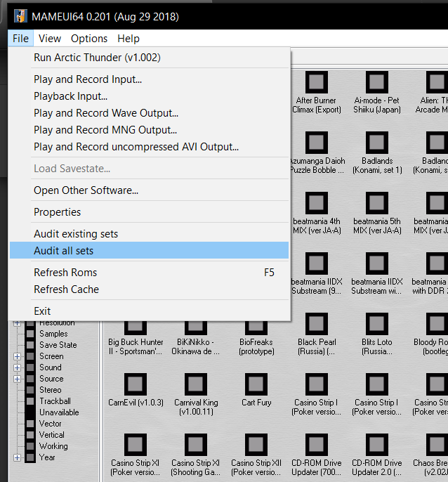Select beatmania IIDX Substream wi... icon
This screenshot has height=482, width=448.
377,263
